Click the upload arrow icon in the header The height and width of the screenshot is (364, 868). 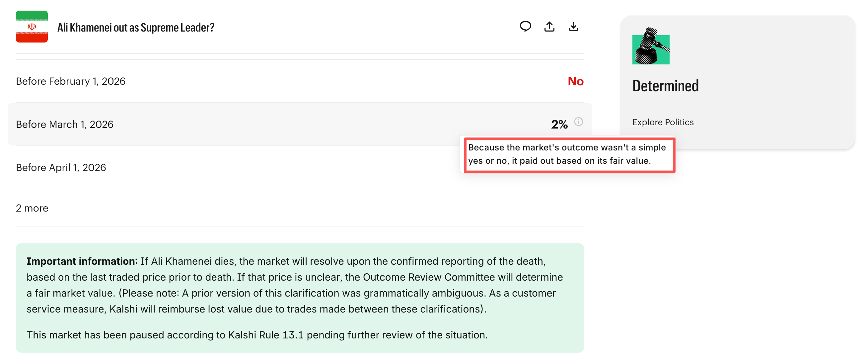pos(549,27)
